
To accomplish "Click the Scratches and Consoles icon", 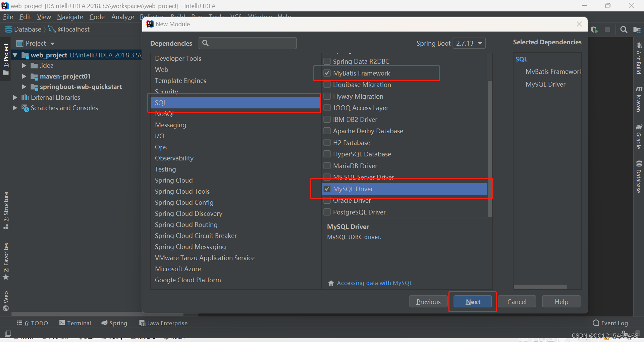I will click(x=25, y=108).
